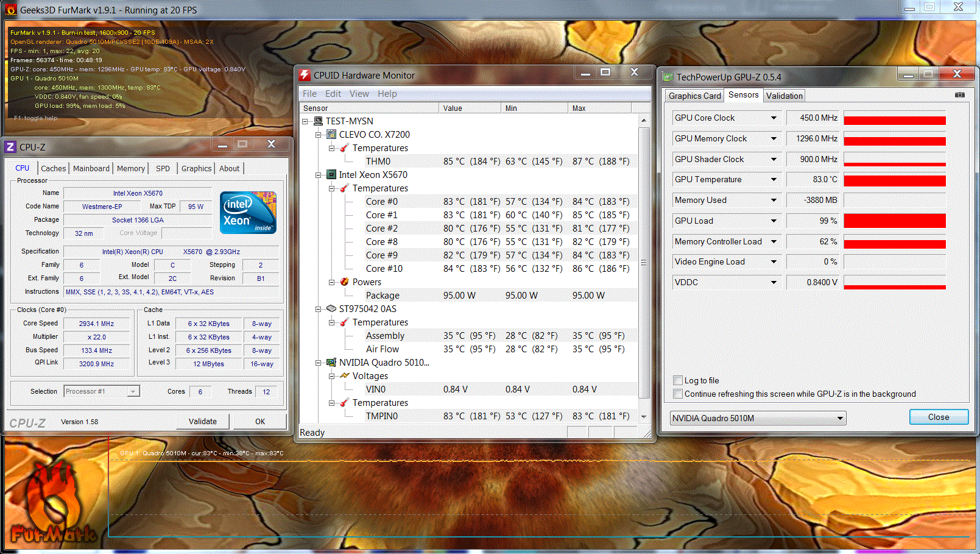Switch to the Validation tab in GPU-Z
This screenshot has width=980, height=554.
[784, 96]
